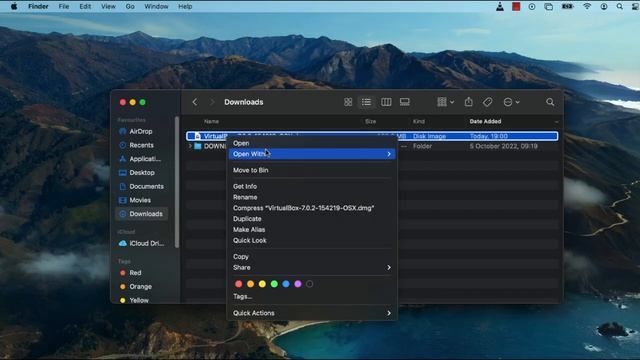
Task: Apply the green tag color dot
Action: [x=274, y=284]
